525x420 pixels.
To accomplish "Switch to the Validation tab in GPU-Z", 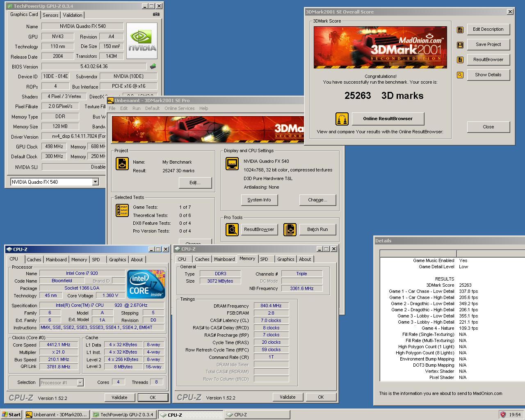I will point(73,15).
